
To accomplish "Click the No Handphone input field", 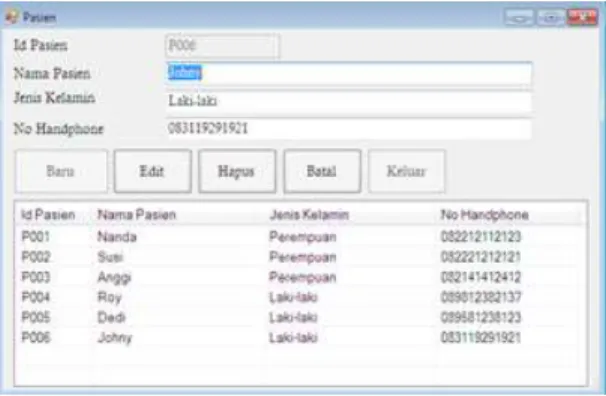I will (x=349, y=129).
